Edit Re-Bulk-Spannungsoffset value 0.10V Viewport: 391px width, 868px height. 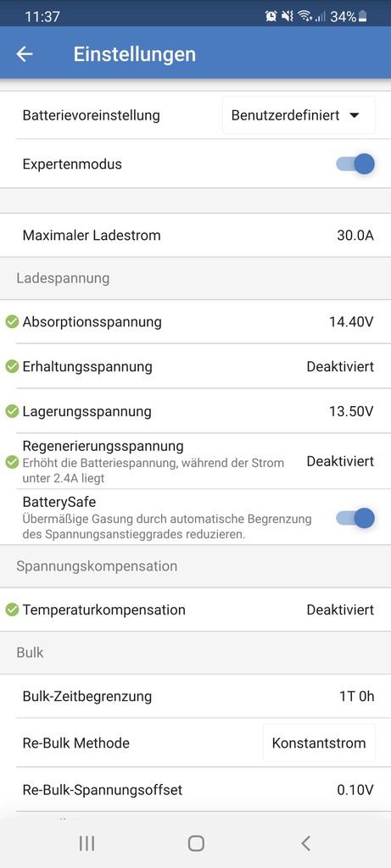tap(355, 790)
